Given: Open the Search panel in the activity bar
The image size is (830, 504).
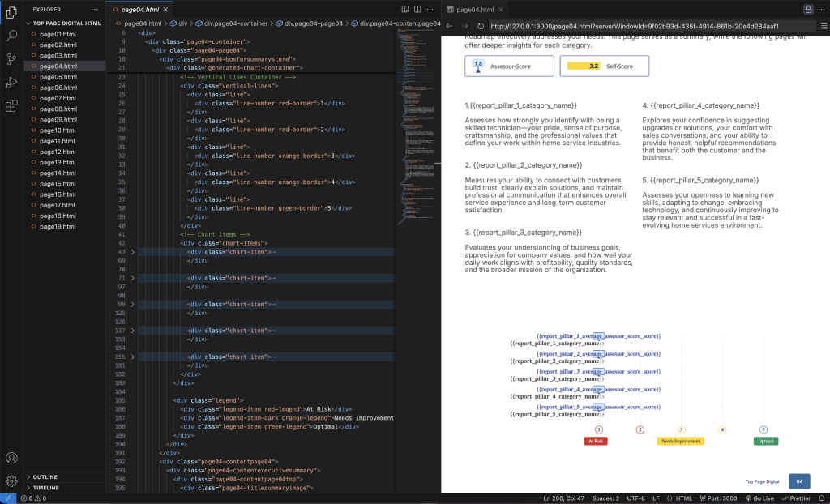Looking at the screenshot, I should pos(11,36).
